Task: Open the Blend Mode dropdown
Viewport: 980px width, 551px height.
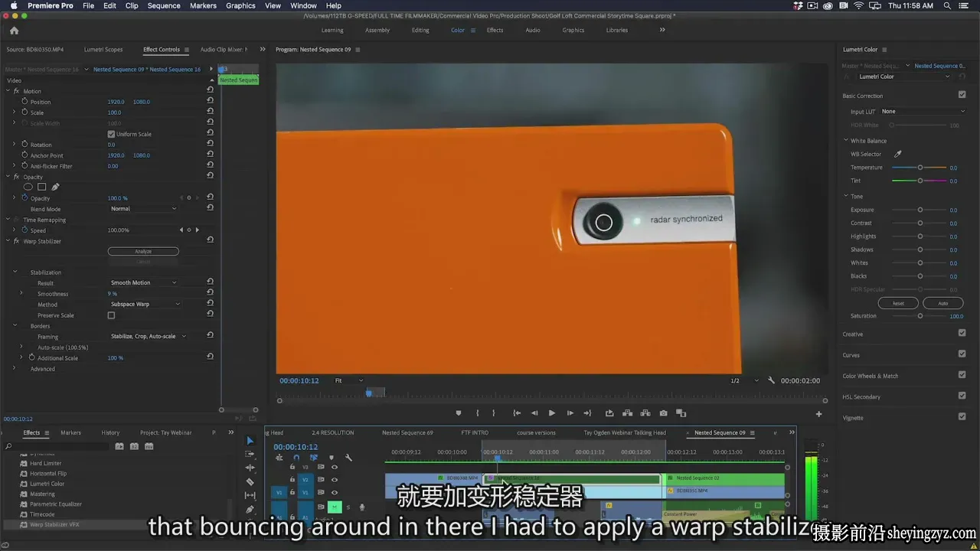Action: pyautogui.click(x=143, y=209)
